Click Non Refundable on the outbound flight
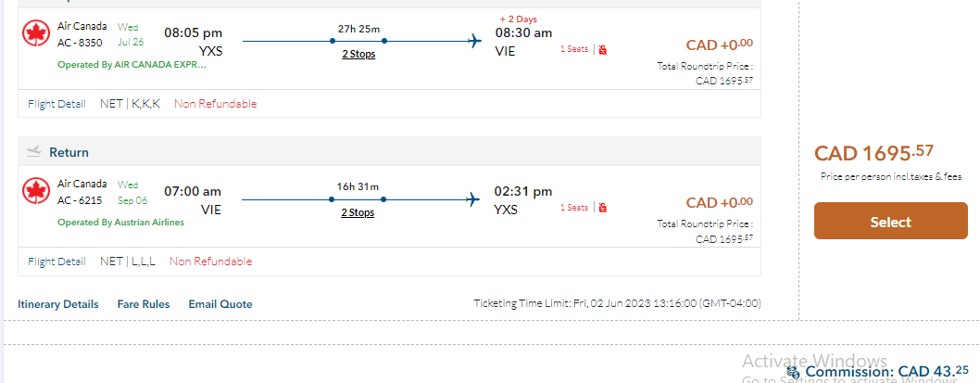Screen dimensions: 980x383 215,104
